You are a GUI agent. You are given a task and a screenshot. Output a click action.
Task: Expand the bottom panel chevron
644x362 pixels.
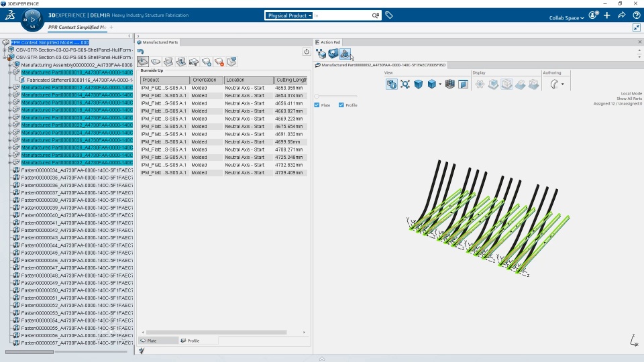pos(322,359)
